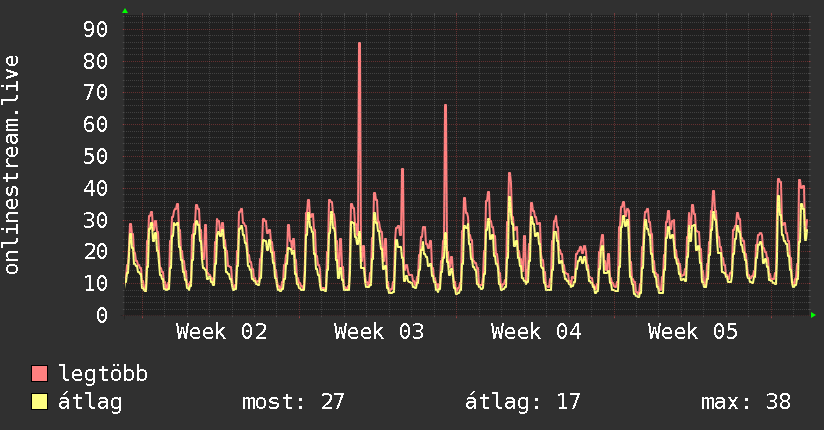Select the Week 05 axis label
The width and height of the screenshot is (824, 430).
[x=693, y=331]
